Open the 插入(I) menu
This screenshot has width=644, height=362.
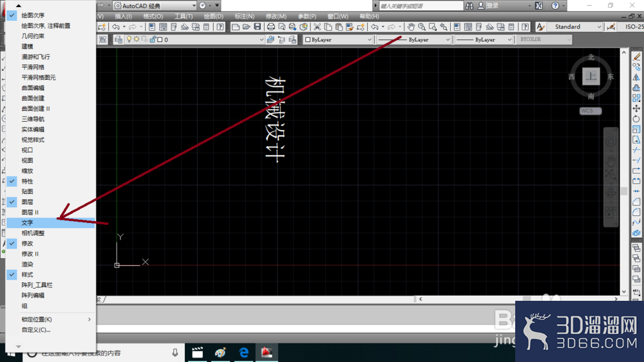(x=123, y=17)
